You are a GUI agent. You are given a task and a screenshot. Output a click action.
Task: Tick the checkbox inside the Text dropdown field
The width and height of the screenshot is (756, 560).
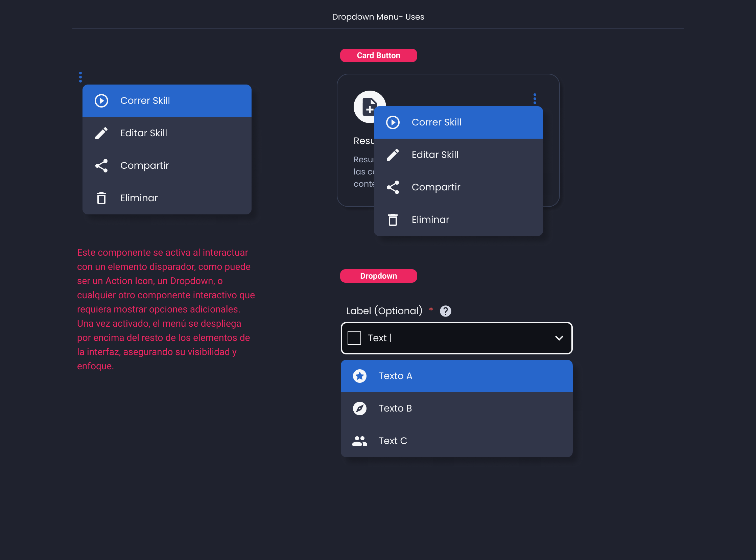click(x=354, y=338)
